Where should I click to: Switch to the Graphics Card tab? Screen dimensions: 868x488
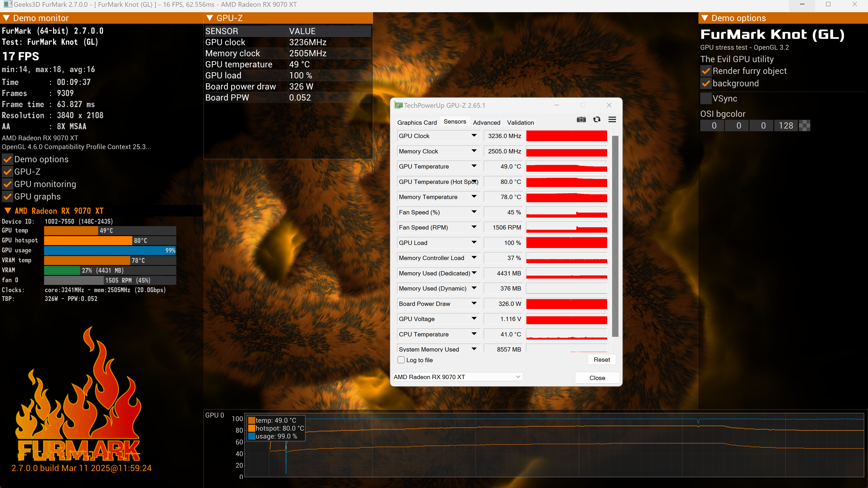[x=417, y=123]
